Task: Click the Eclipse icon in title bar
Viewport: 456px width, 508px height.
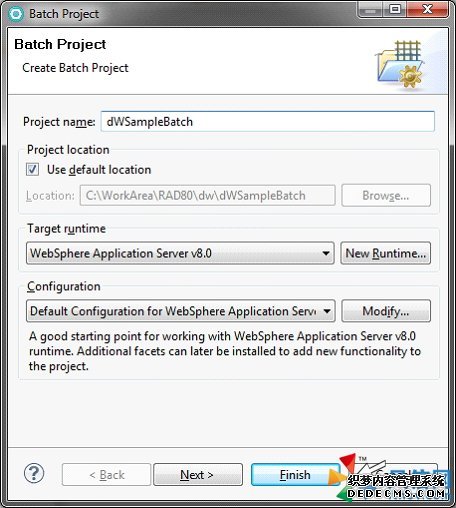Action: click(x=16, y=14)
